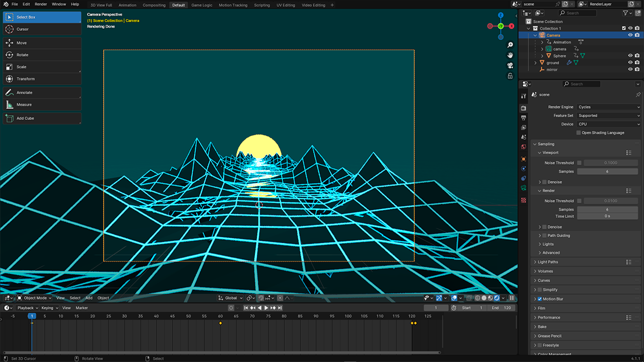This screenshot has width=644, height=362.
Task: Click the camera view gizmo in viewport
Action: click(x=510, y=65)
